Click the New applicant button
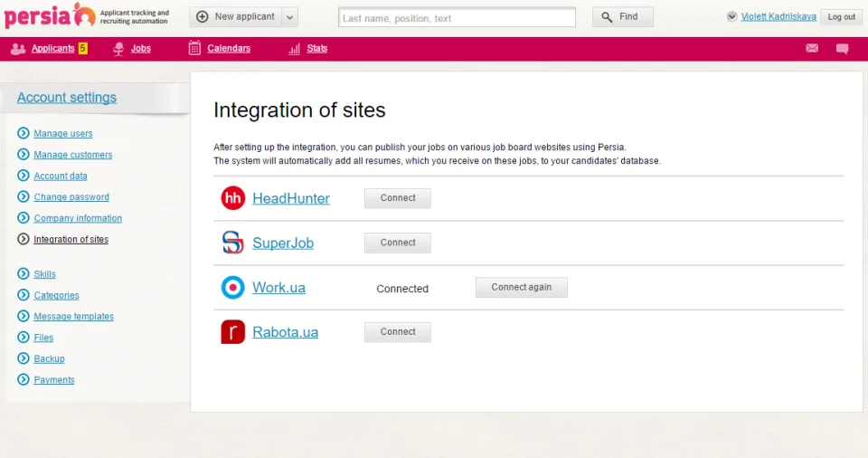868x458 pixels. pyautogui.click(x=236, y=17)
